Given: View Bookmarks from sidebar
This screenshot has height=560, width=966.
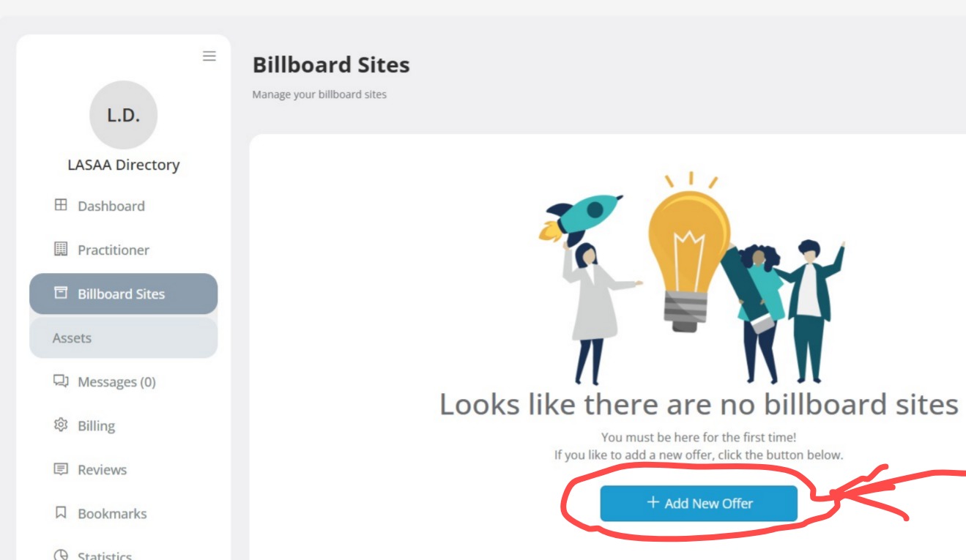Looking at the screenshot, I should tap(112, 514).
